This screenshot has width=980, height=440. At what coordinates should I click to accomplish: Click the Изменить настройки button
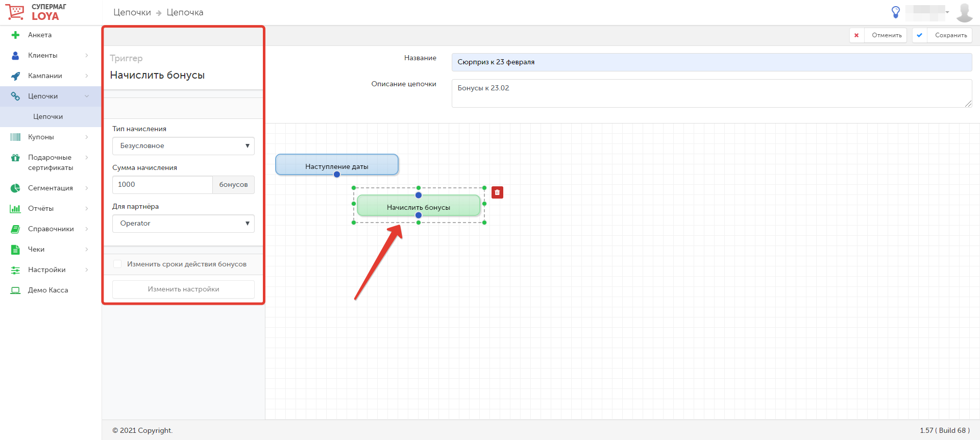click(x=183, y=289)
